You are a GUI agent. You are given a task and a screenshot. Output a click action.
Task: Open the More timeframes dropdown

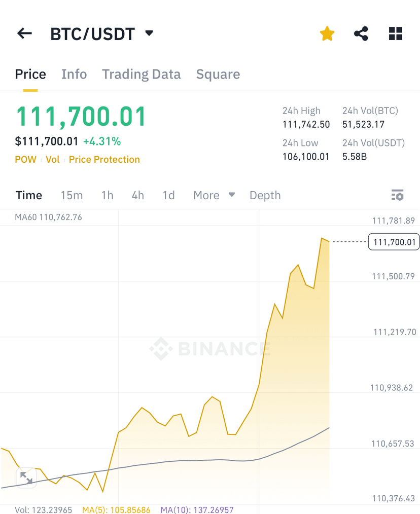point(214,195)
